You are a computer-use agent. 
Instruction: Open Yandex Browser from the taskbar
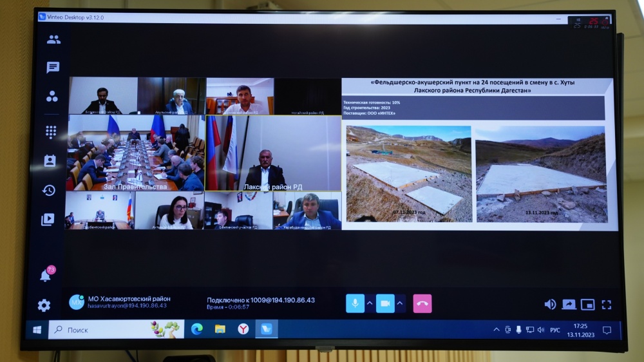[243, 329]
